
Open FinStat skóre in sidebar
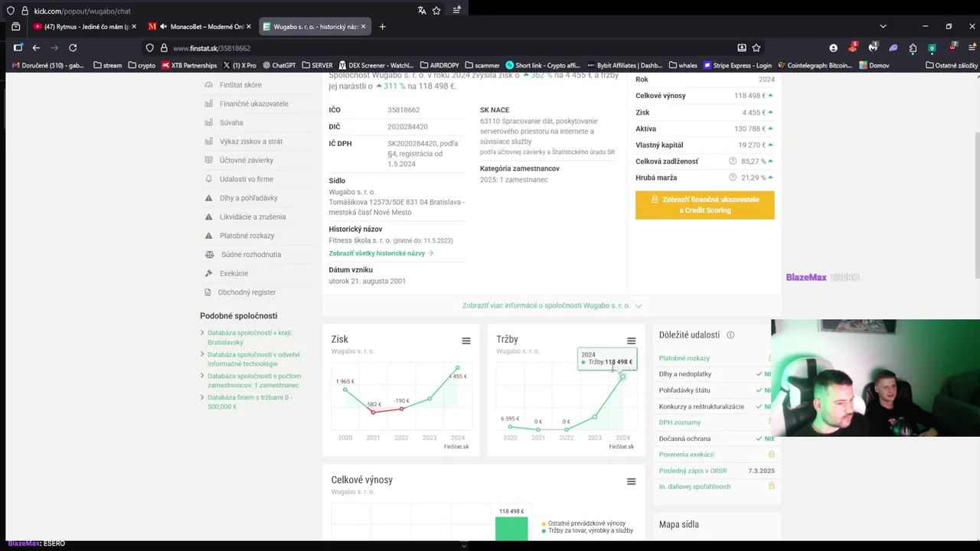(x=240, y=85)
